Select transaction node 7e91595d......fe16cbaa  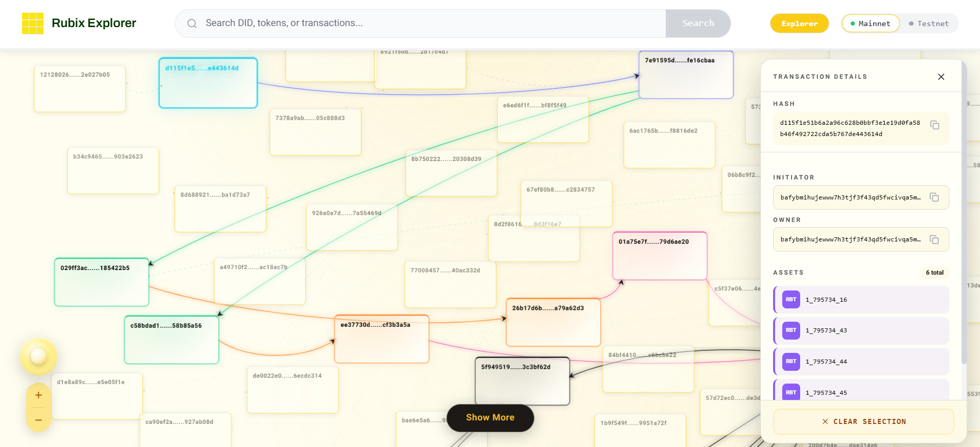686,75
